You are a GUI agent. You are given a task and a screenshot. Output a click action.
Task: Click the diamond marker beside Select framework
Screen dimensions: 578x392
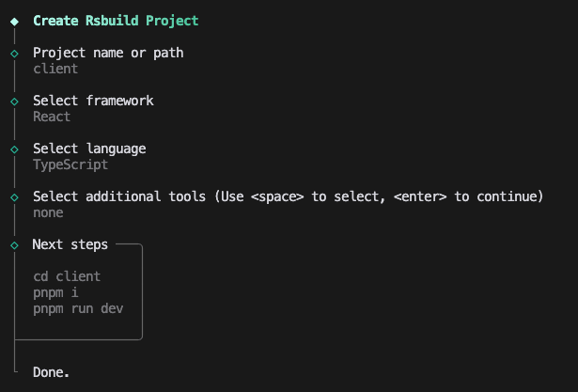14,101
